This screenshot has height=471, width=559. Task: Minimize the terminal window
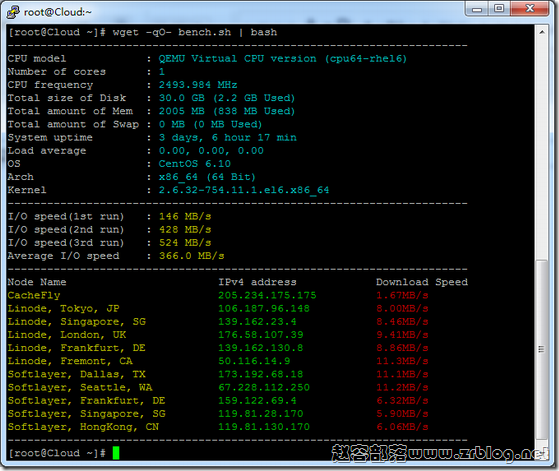pos(476,9)
